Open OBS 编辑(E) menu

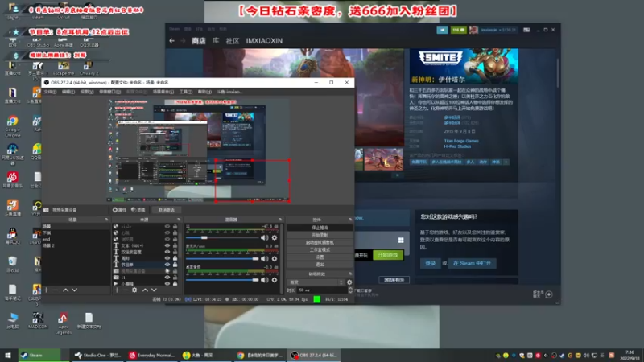[x=68, y=92]
